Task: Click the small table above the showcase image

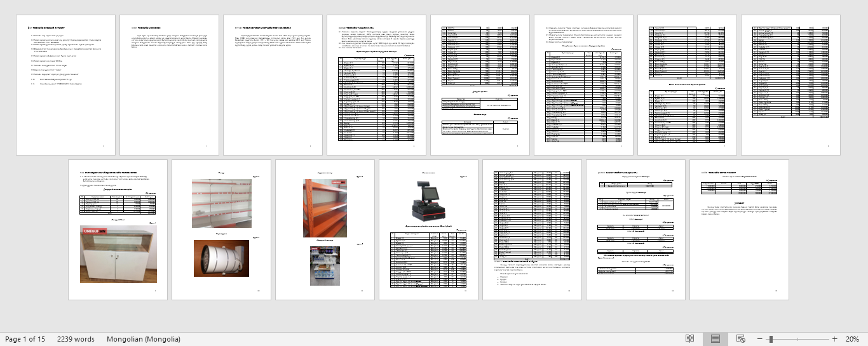Action: click(x=118, y=205)
